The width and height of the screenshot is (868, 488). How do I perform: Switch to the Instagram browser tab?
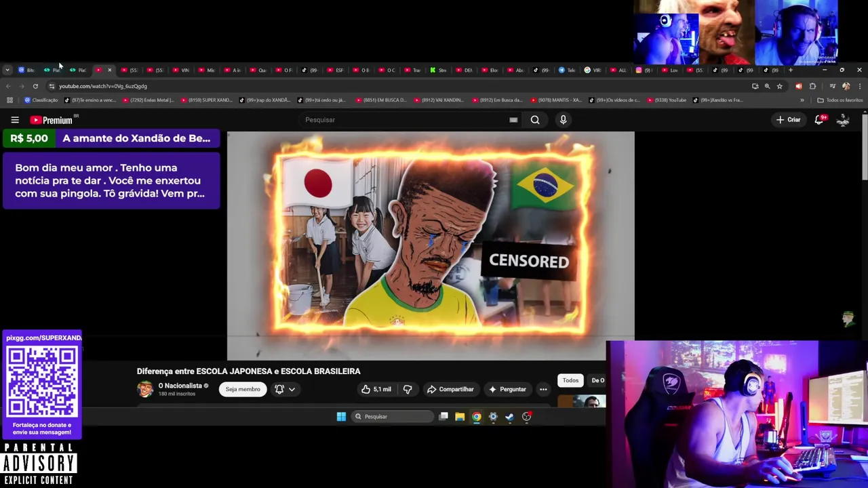644,70
